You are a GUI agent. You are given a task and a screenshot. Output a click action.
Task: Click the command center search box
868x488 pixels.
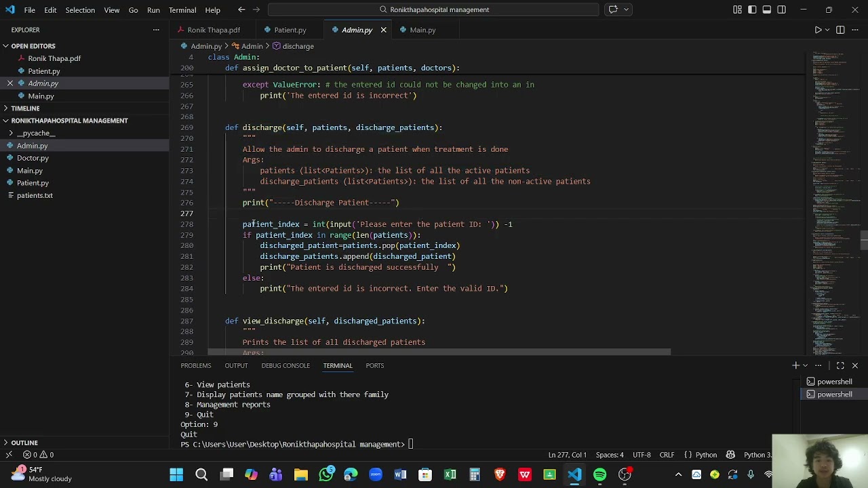point(434,9)
